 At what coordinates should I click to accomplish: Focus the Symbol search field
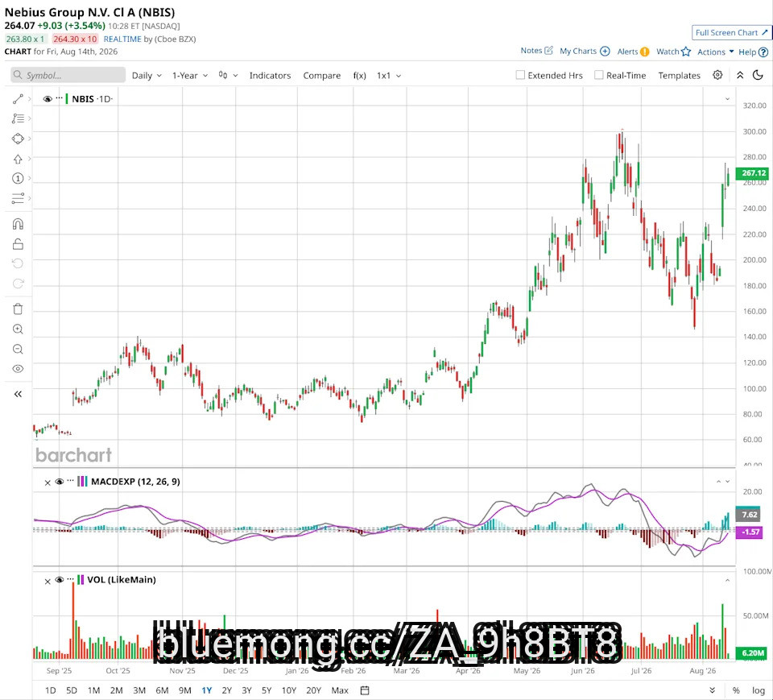click(68, 75)
